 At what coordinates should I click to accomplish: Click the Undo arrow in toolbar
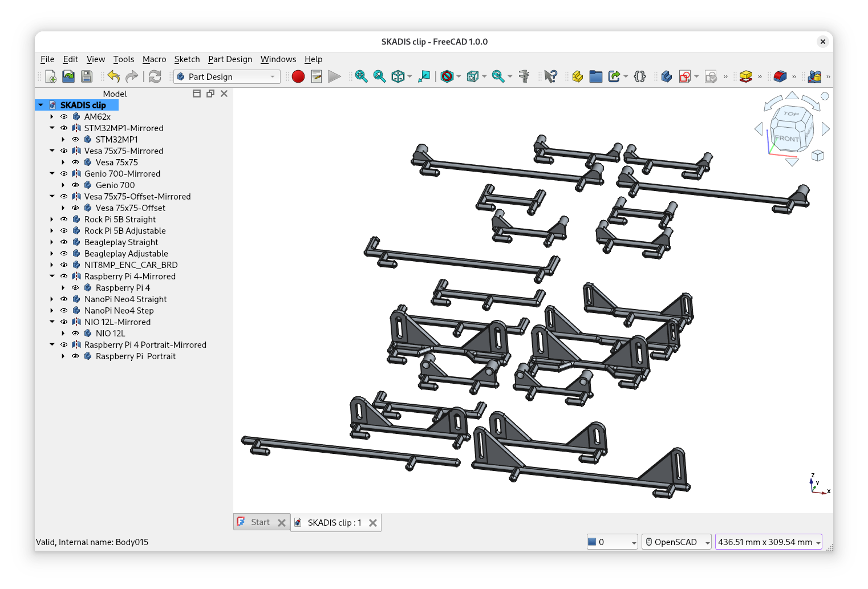[113, 76]
